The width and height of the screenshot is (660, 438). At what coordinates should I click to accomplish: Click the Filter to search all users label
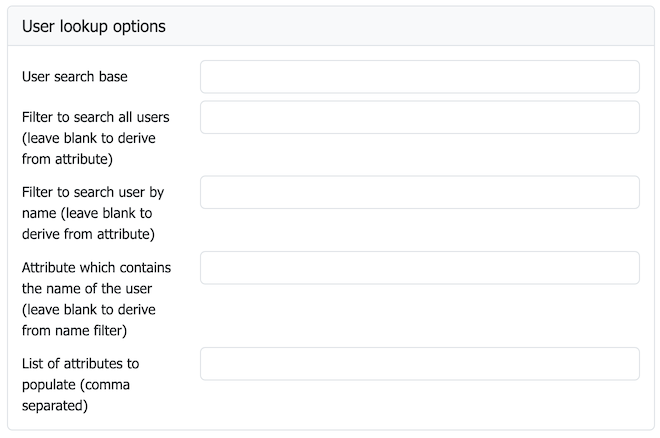tap(96, 138)
